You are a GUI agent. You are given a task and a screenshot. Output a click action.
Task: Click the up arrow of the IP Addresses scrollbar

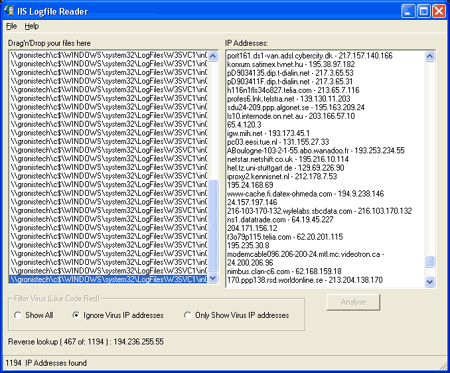[430, 56]
